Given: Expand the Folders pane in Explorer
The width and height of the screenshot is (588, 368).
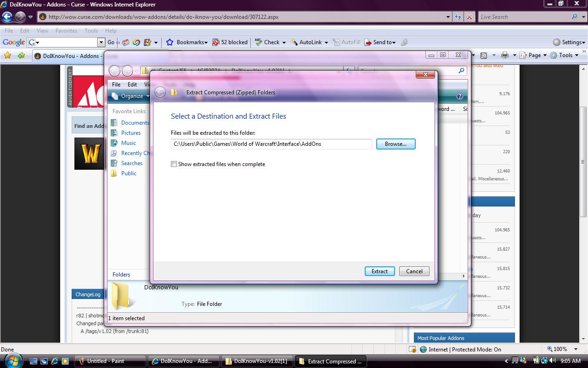Looking at the screenshot, I should [x=121, y=275].
